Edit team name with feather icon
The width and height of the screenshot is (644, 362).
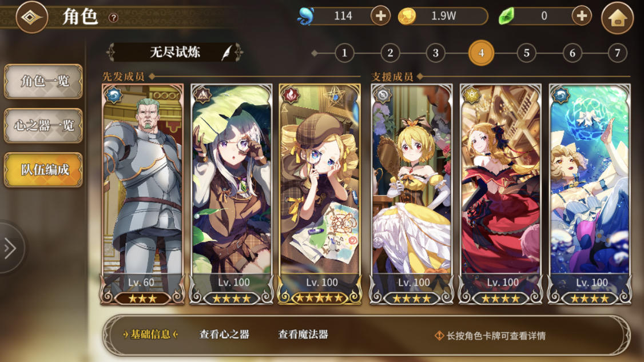point(226,53)
